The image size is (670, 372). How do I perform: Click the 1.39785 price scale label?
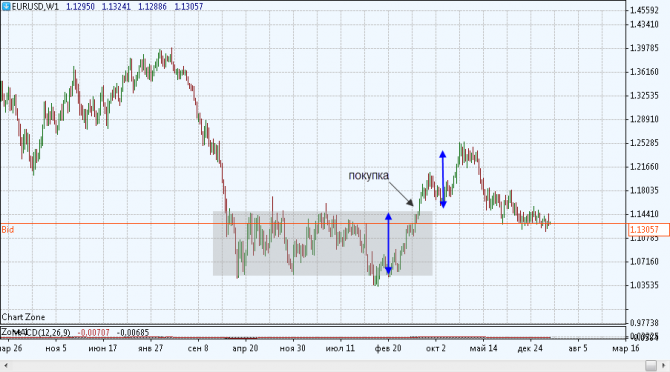[x=644, y=48]
